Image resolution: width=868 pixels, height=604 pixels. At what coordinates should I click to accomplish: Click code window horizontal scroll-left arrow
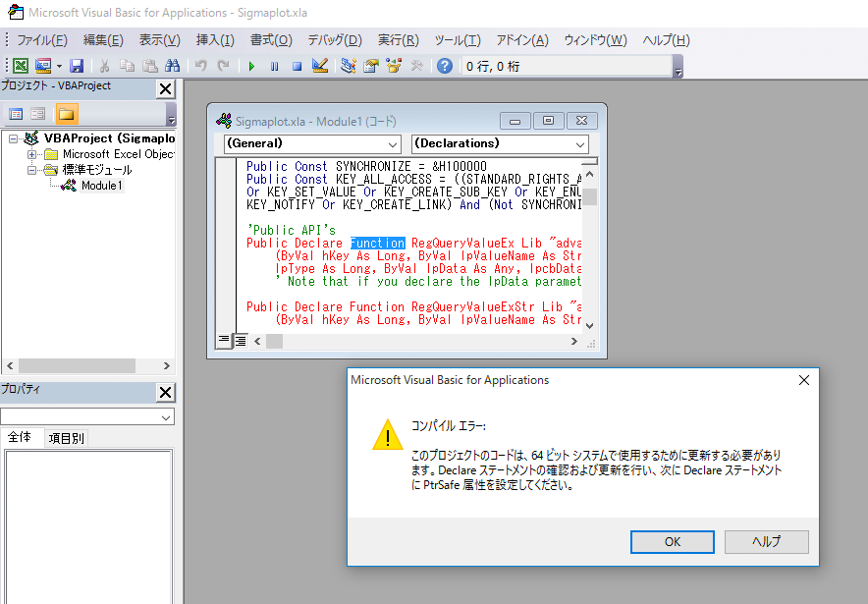point(257,342)
